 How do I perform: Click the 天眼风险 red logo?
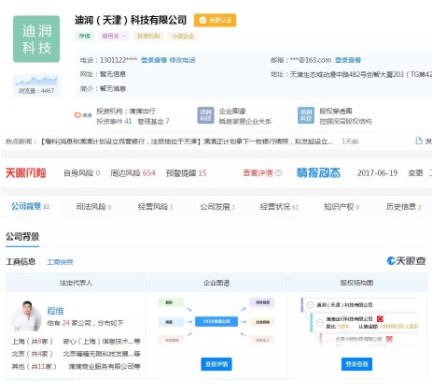click(x=26, y=173)
